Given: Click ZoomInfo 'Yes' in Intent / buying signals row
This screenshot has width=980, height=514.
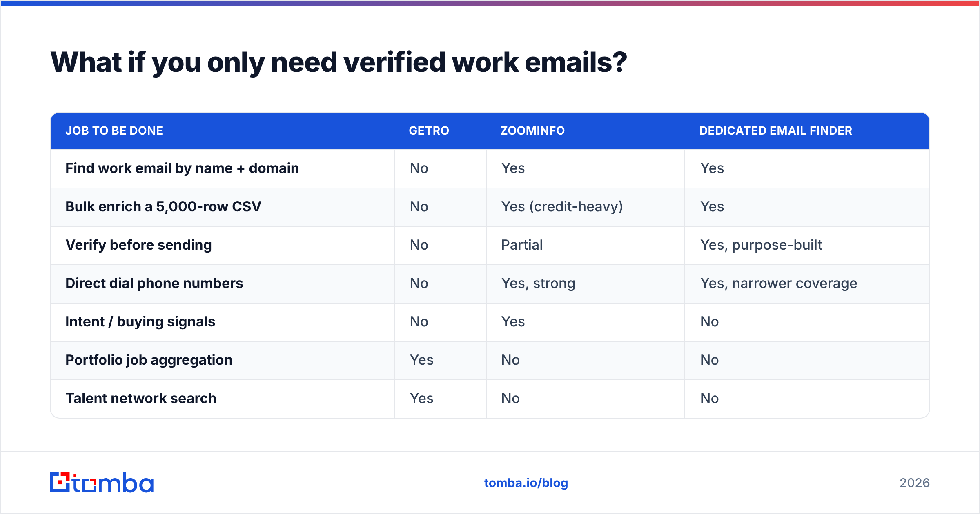Looking at the screenshot, I should [513, 321].
